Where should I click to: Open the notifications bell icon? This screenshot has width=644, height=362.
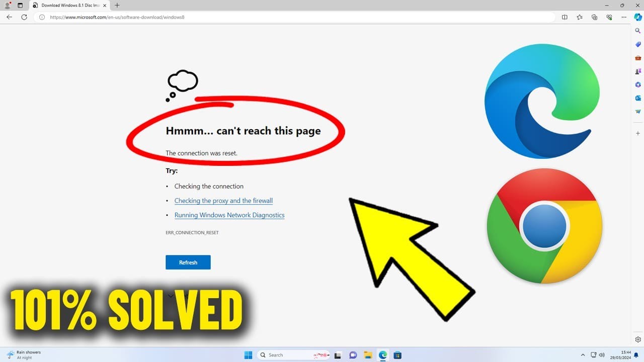point(636,355)
